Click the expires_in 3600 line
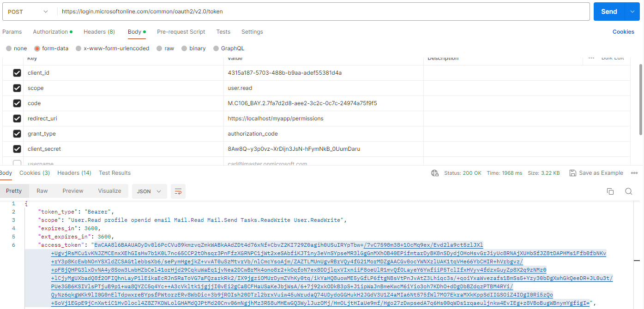 pyautogui.click(x=69, y=228)
